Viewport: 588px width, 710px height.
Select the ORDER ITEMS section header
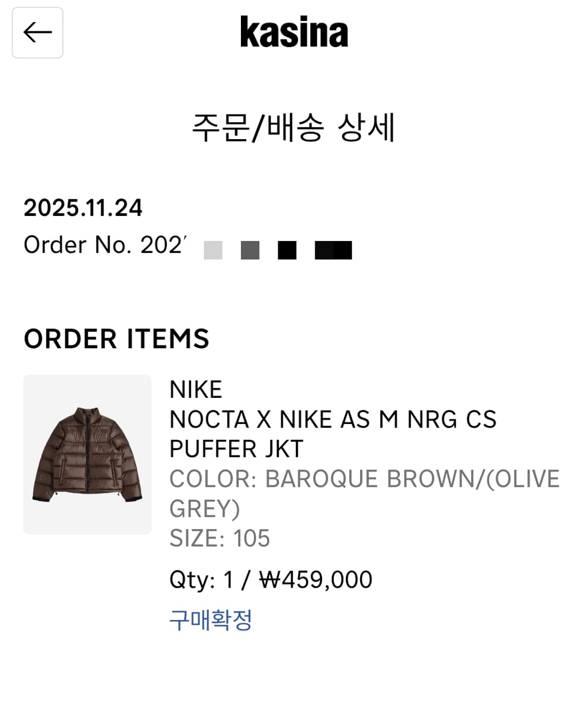coord(117,338)
